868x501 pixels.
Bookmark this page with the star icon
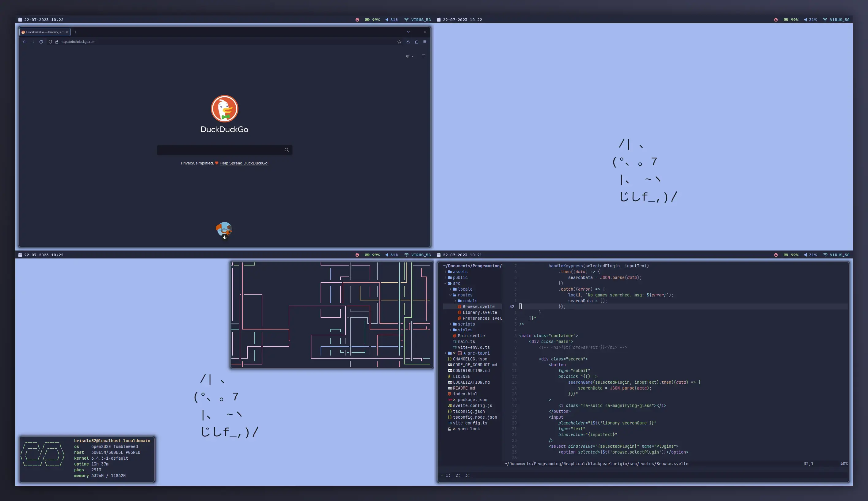399,42
